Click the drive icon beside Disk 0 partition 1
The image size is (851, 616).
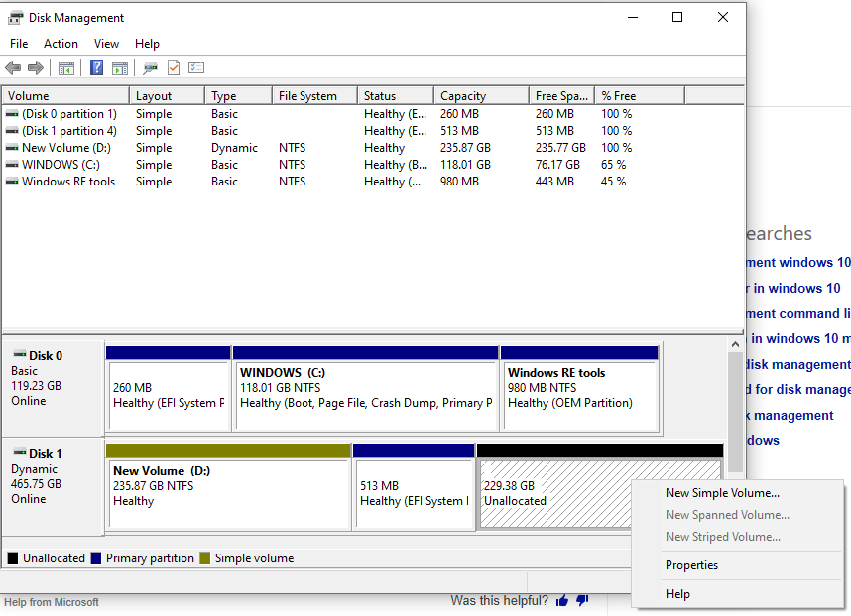point(12,114)
